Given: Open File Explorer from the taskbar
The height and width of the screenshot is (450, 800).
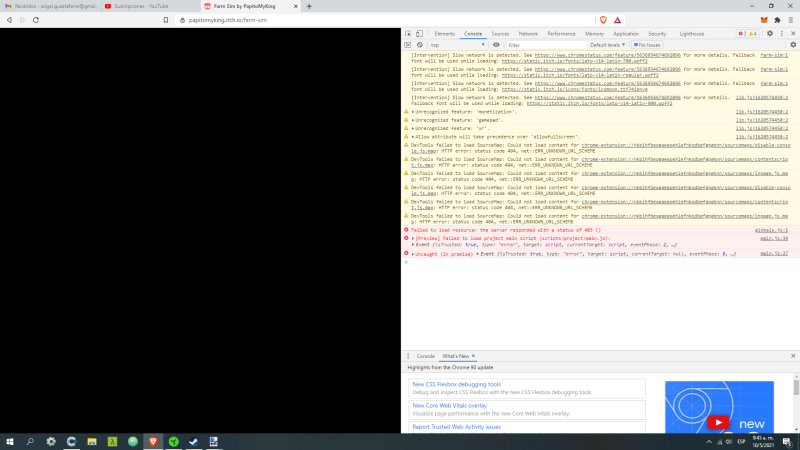Looking at the screenshot, I should point(92,442).
